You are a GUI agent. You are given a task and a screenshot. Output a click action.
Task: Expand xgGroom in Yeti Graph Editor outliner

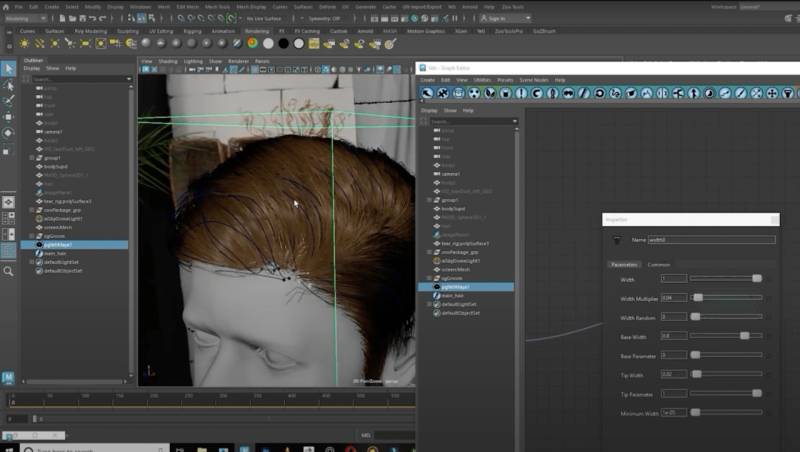[x=429, y=279]
